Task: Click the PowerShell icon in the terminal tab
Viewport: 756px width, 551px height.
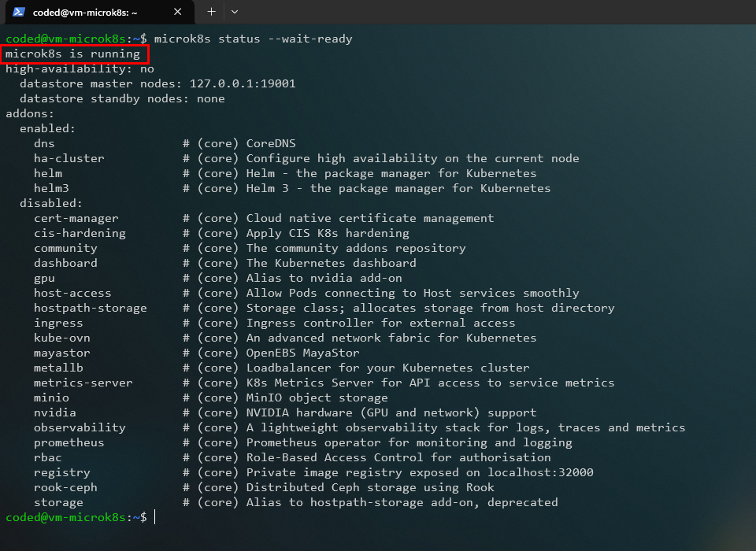Action: 19,12
